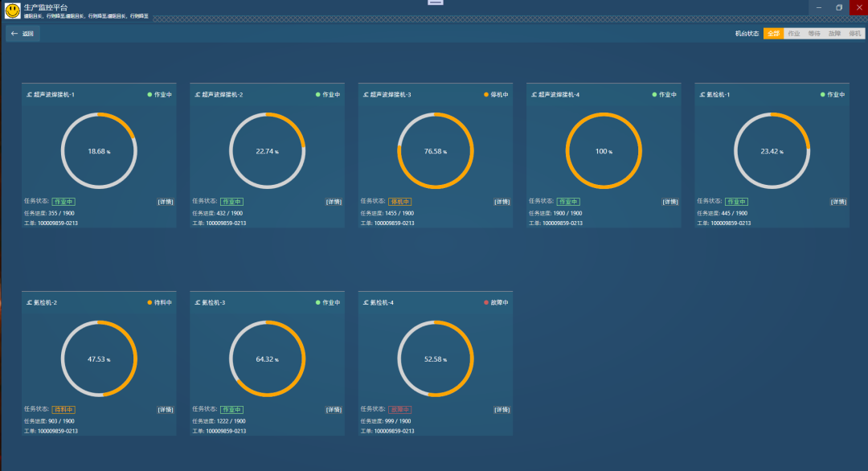Screen dimensions: 868x471
Task: Select the 故障 status filter tab
Action: click(x=834, y=34)
